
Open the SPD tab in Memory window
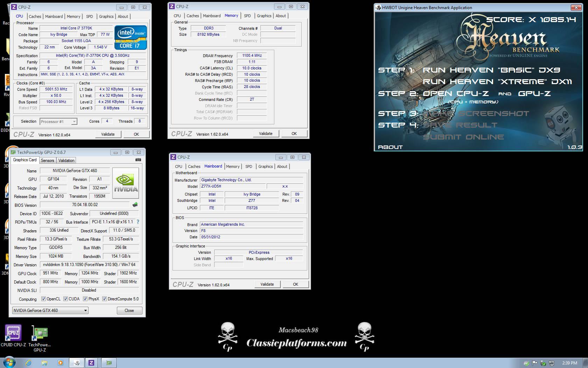247,16
